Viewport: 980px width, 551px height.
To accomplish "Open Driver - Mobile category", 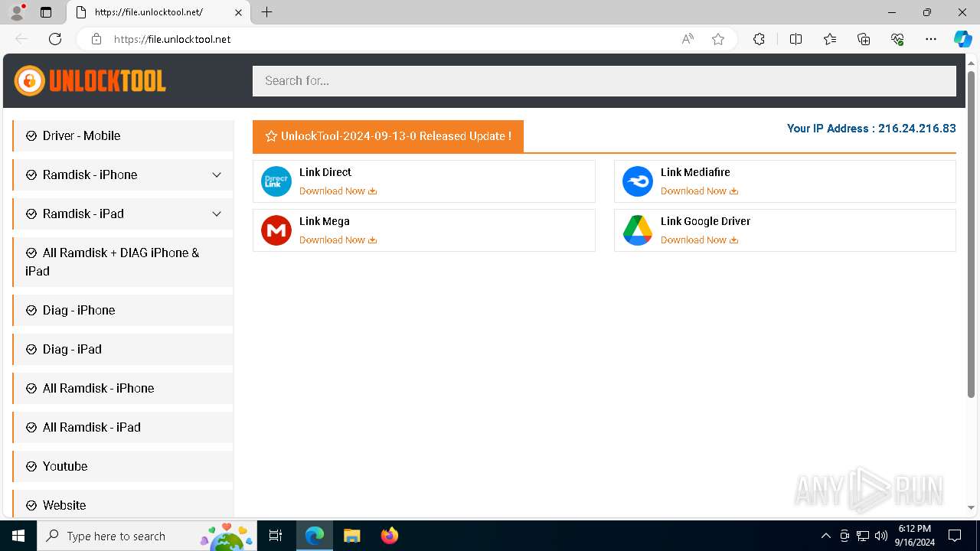I will [123, 135].
